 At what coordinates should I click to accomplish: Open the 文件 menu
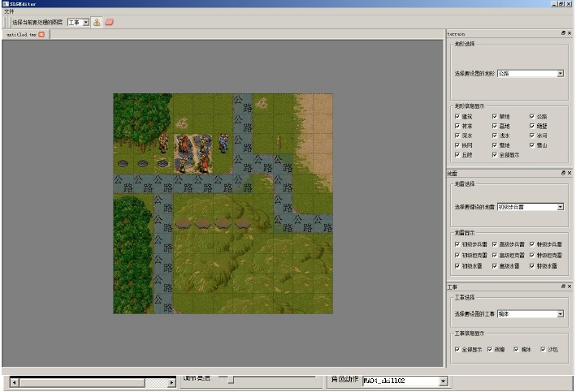9,11
